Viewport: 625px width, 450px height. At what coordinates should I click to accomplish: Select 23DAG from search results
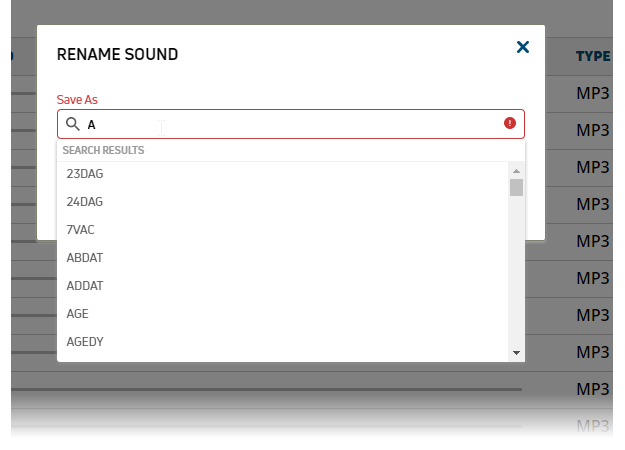[x=85, y=174]
